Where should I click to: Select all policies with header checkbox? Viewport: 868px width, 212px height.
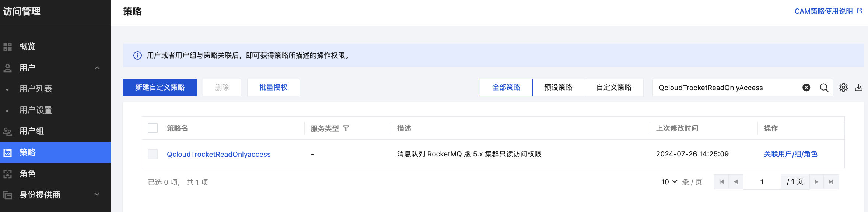point(153,128)
